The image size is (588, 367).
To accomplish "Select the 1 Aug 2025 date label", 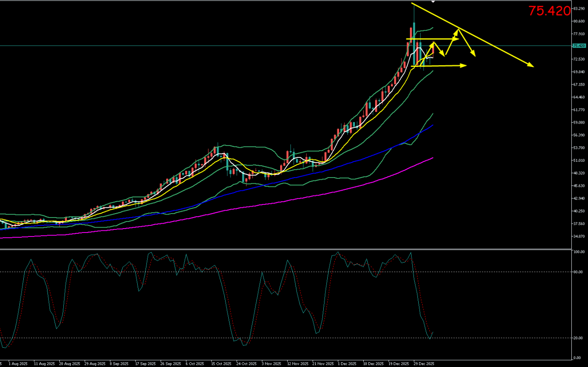I will pyautogui.click(x=18, y=364).
